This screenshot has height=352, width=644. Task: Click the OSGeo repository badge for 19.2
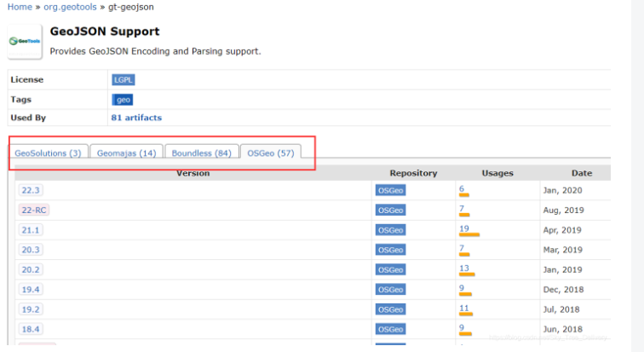click(x=391, y=309)
